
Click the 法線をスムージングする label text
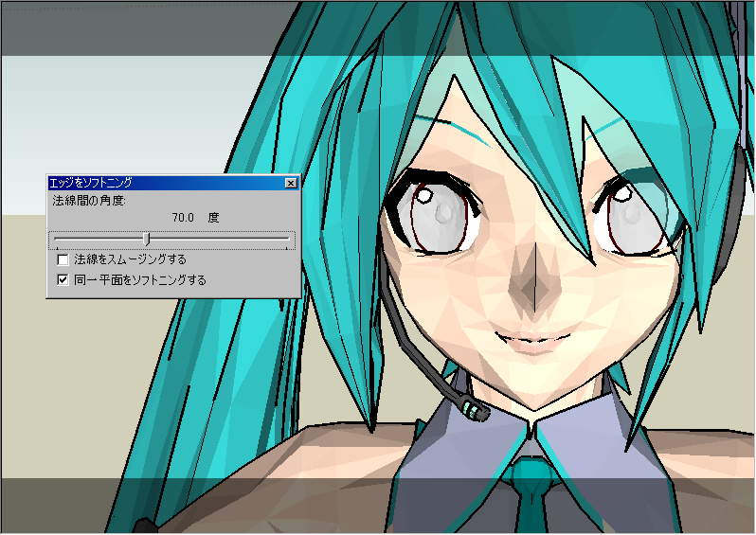click(x=130, y=259)
